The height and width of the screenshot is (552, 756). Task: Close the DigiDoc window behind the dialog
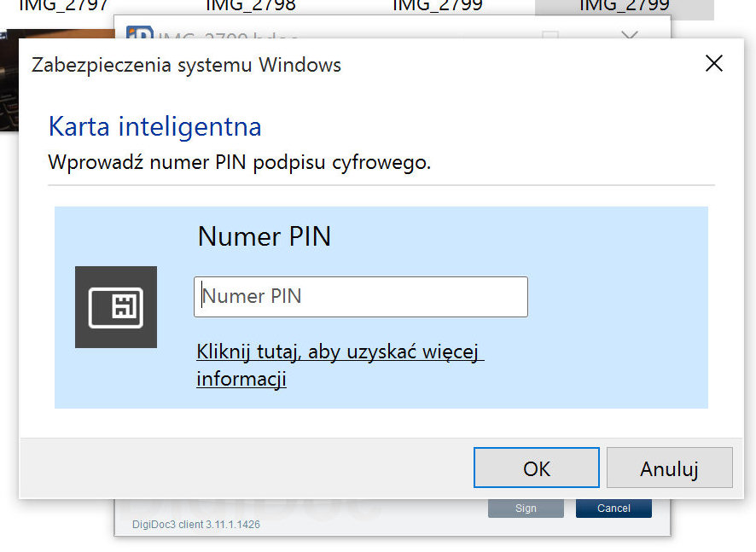point(630,37)
